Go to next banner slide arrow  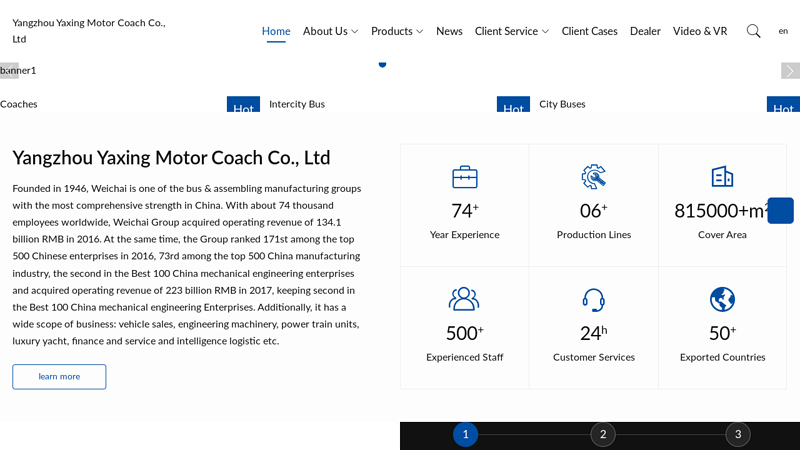click(790, 70)
